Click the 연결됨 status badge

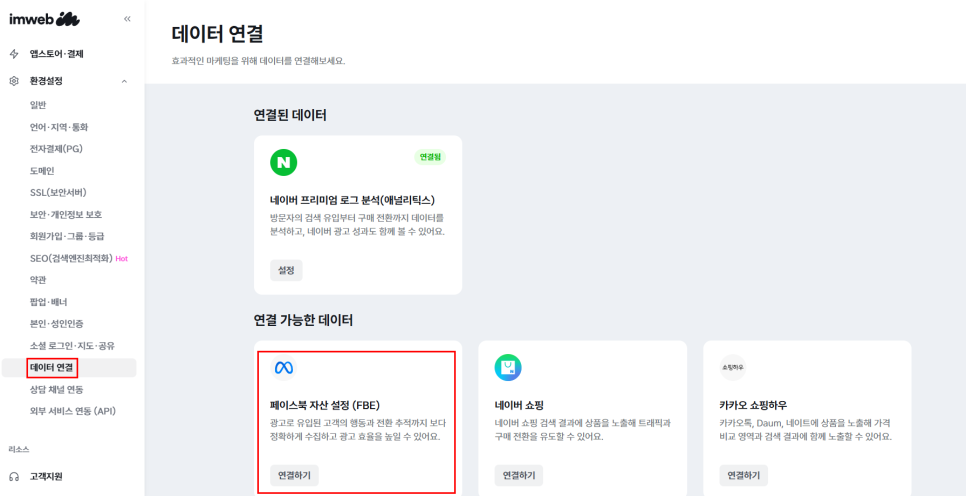[430, 157]
